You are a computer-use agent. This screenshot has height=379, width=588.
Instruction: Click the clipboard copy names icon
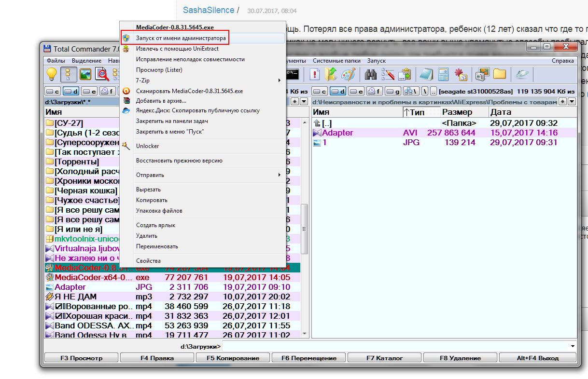tap(404, 74)
